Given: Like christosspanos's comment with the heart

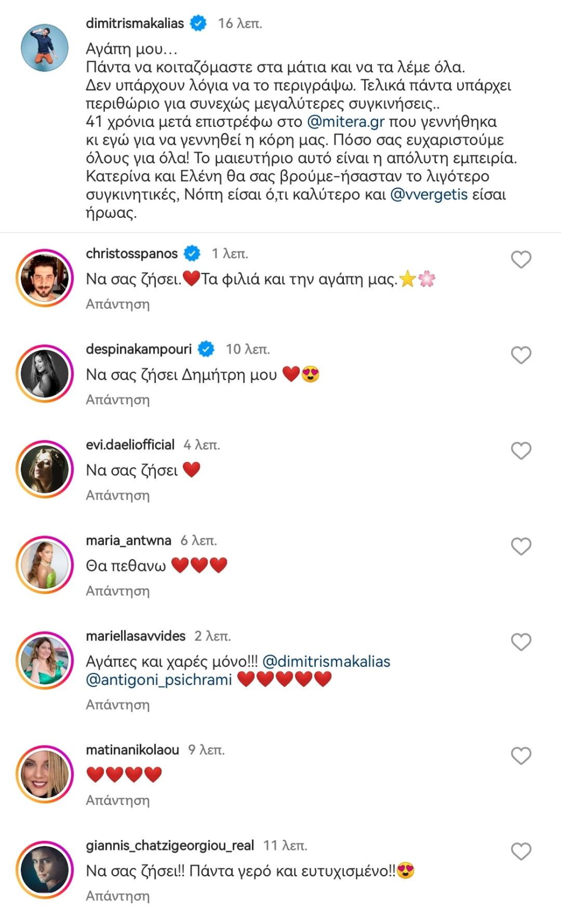Looking at the screenshot, I should pos(521,260).
